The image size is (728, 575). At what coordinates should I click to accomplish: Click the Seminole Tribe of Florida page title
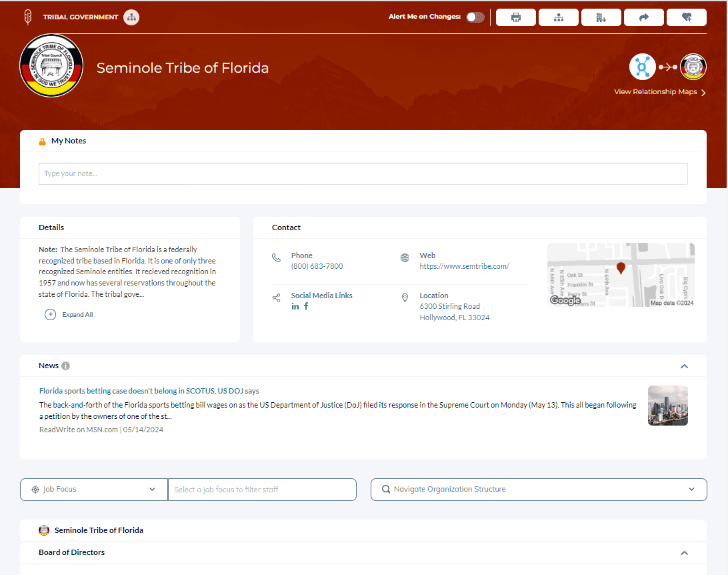click(x=183, y=68)
